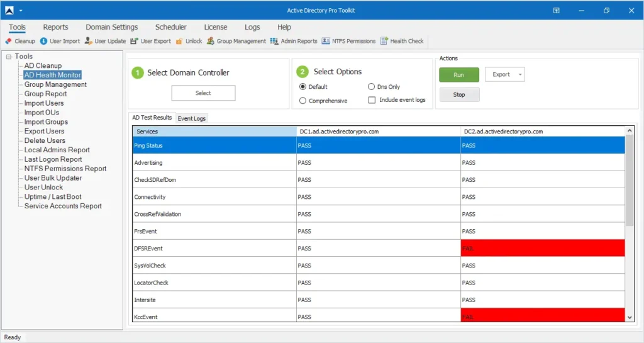
Task: Open the Logs menu
Action: (x=252, y=27)
